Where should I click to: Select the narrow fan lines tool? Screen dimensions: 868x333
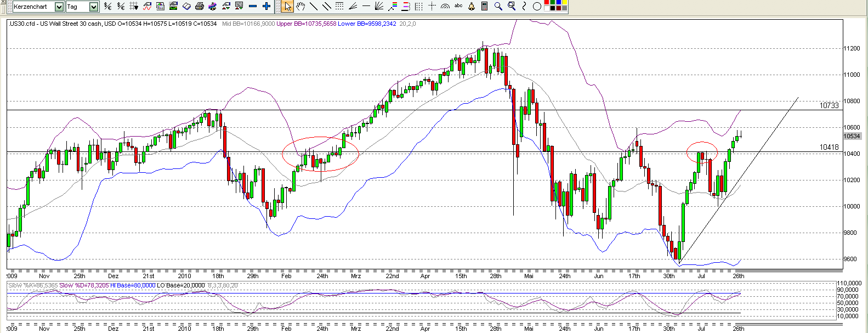(353, 6)
